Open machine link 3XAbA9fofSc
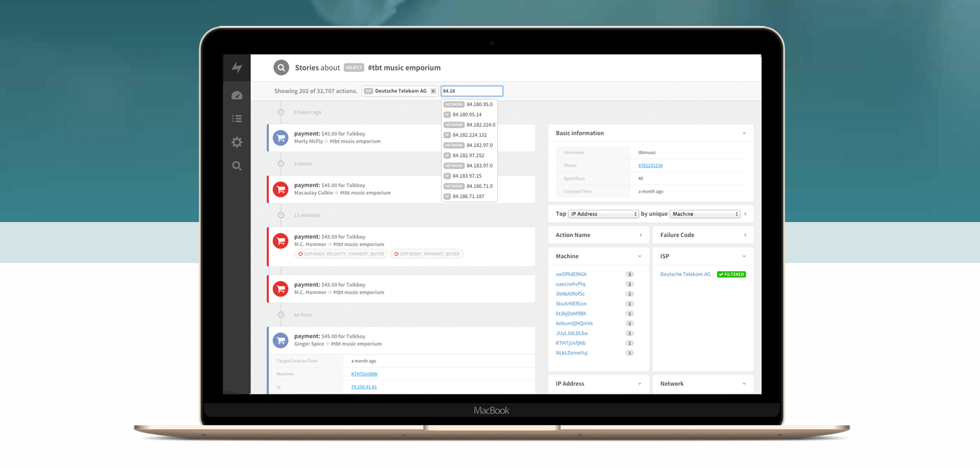This screenshot has height=468, width=980. click(570, 294)
